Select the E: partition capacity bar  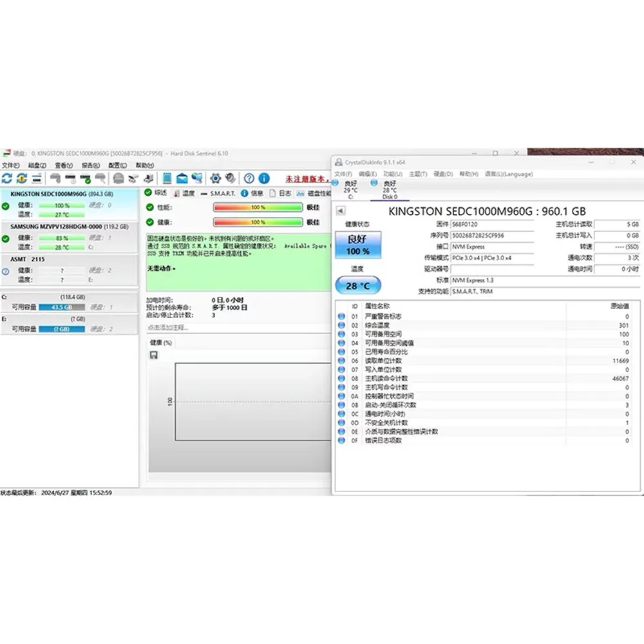(62, 329)
